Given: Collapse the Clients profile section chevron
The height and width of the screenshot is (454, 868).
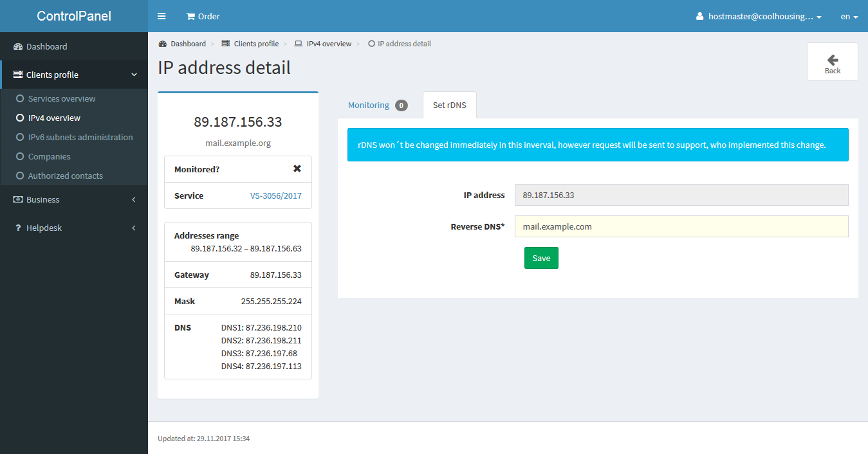Looking at the screenshot, I should pyautogui.click(x=134, y=75).
